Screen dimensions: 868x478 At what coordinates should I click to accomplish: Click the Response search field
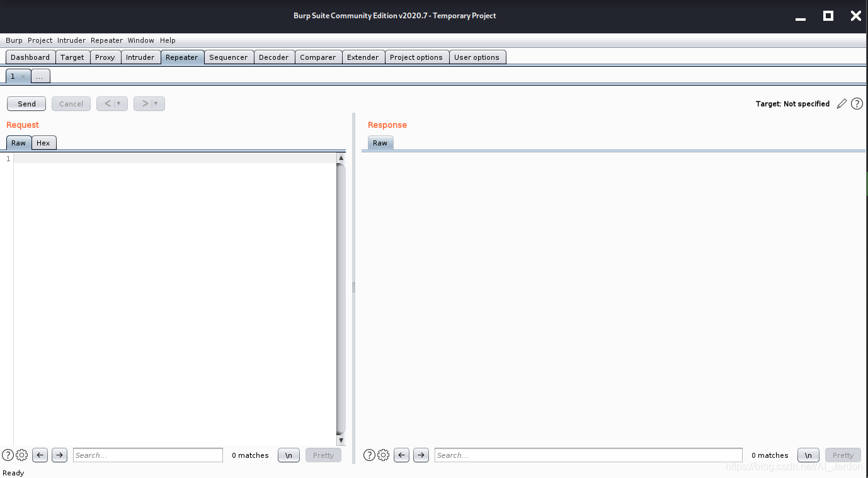coord(588,455)
